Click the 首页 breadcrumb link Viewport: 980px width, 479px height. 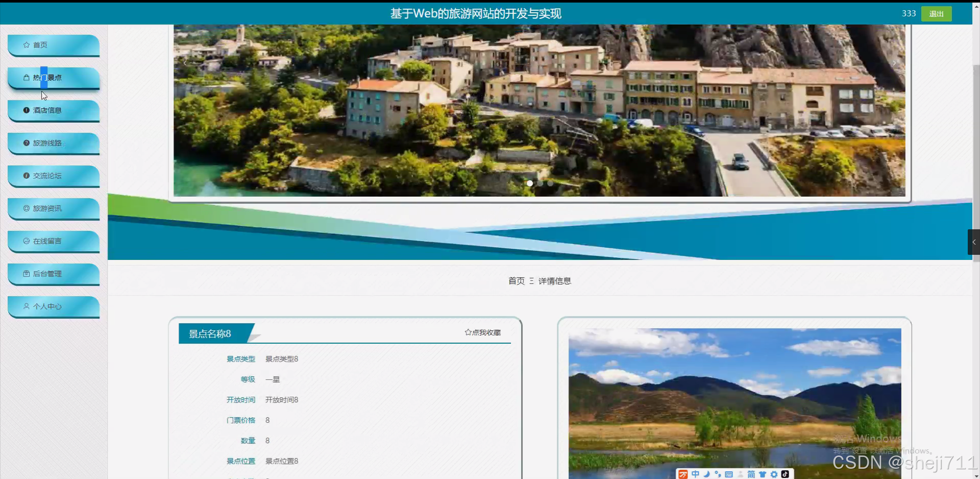(516, 281)
